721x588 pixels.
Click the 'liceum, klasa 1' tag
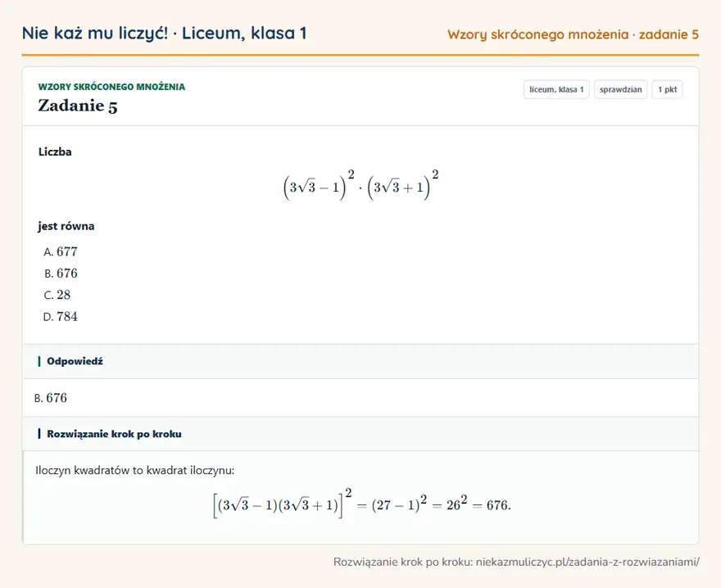tap(556, 89)
